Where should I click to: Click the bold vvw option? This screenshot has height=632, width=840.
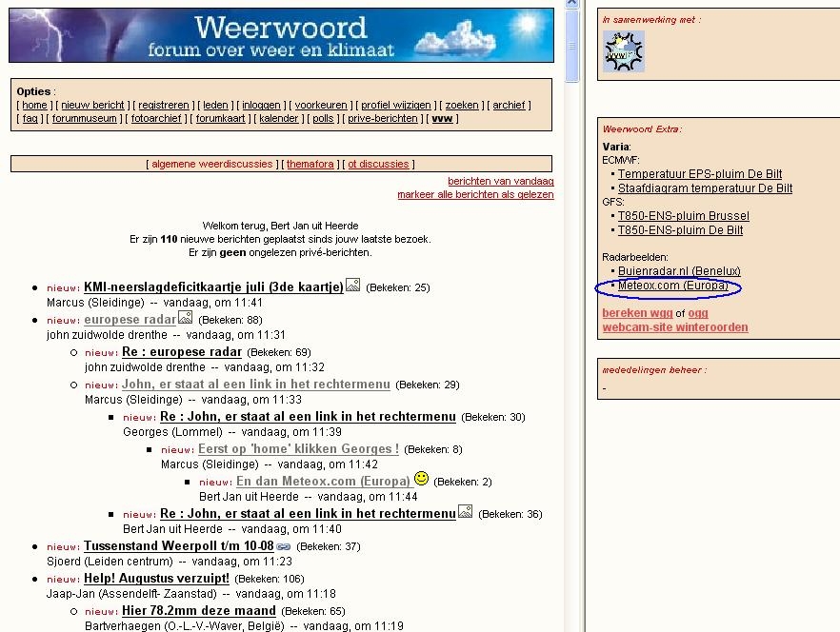[442, 118]
